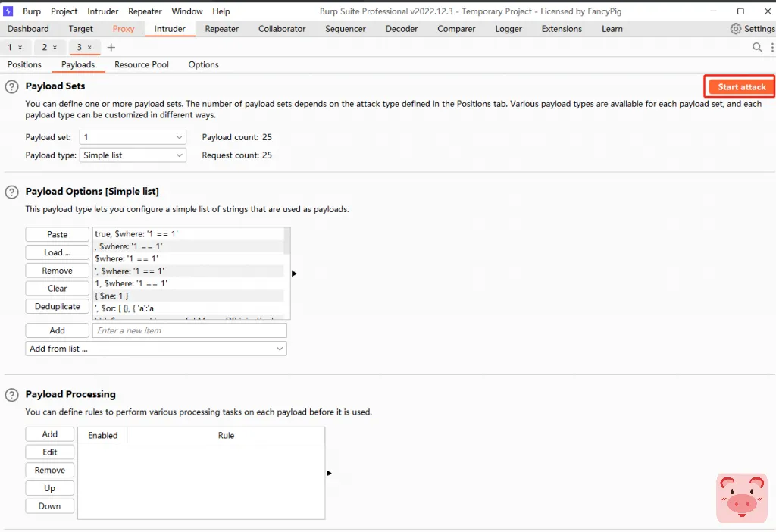Switch to the Logger tab
Viewport: 776px width, 532px height.
(x=508, y=29)
